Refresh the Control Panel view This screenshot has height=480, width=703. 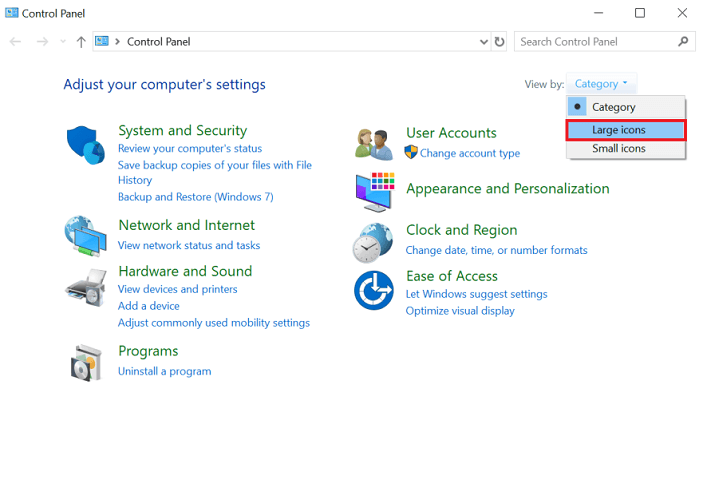[x=499, y=42]
